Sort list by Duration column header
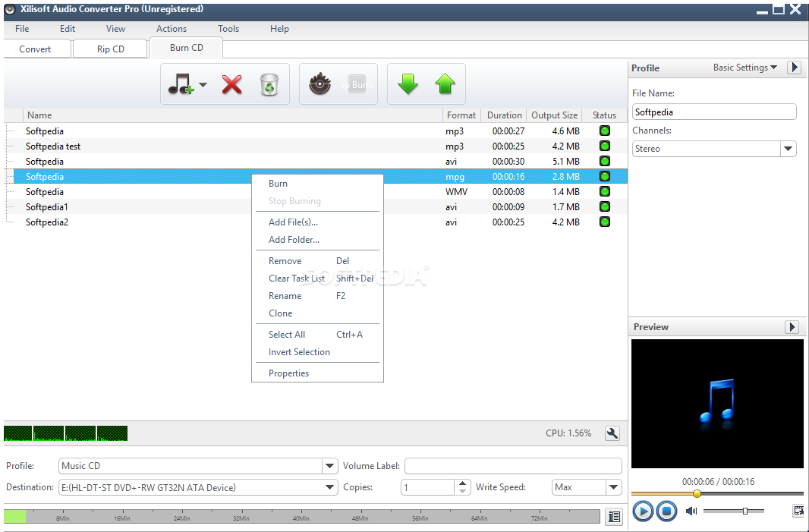The image size is (809, 532). click(x=504, y=115)
